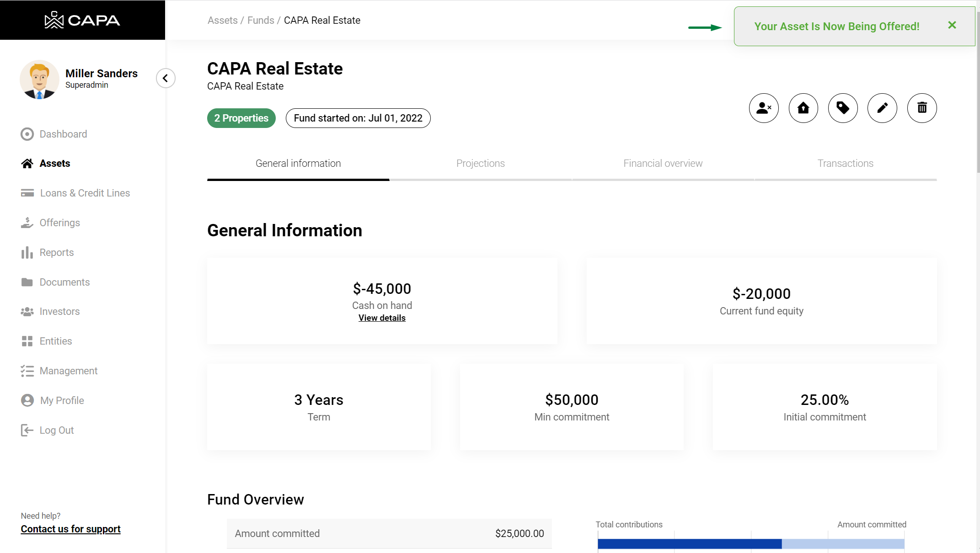Open Loans & Credit Lines section
This screenshot has width=980, height=553.
point(85,193)
